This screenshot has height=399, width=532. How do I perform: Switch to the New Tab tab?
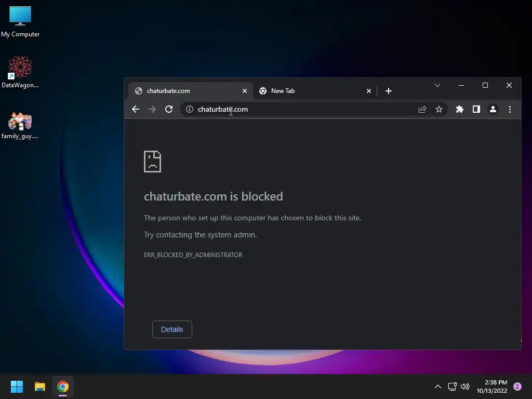point(315,91)
